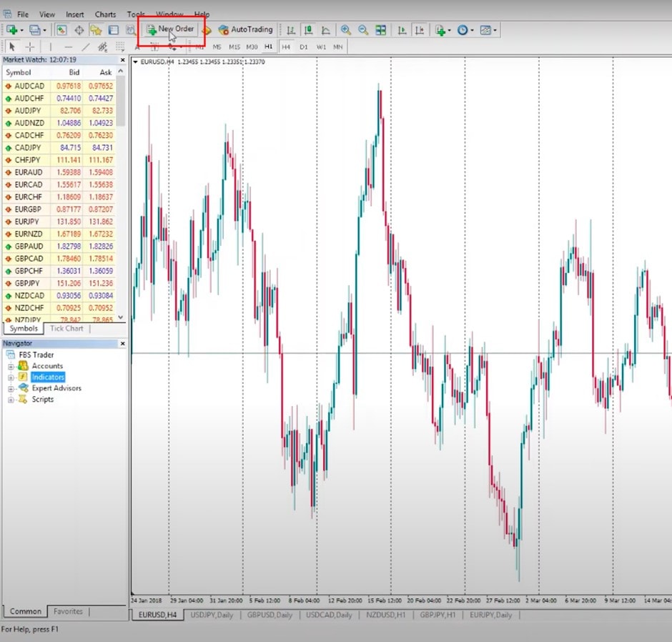The image size is (672, 642).
Task: Switch to the D1 timeframe
Action: pyautogui.click(x=304, y=47)
